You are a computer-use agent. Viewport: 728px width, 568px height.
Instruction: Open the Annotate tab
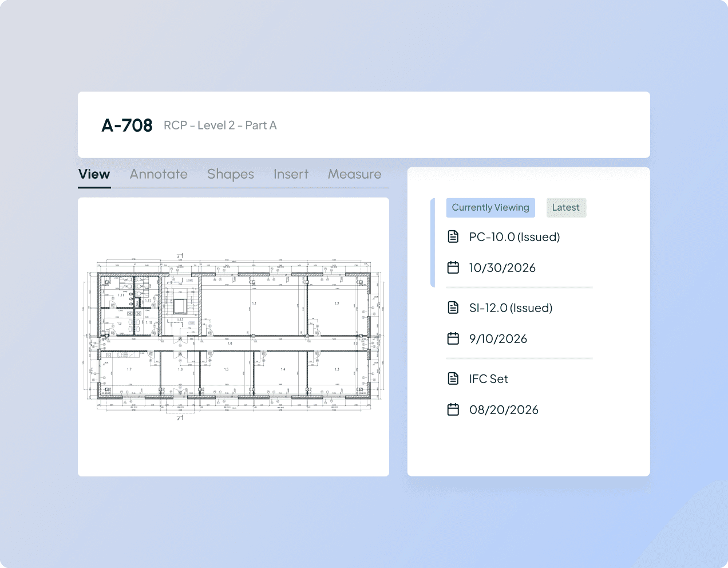click(159, 174)
